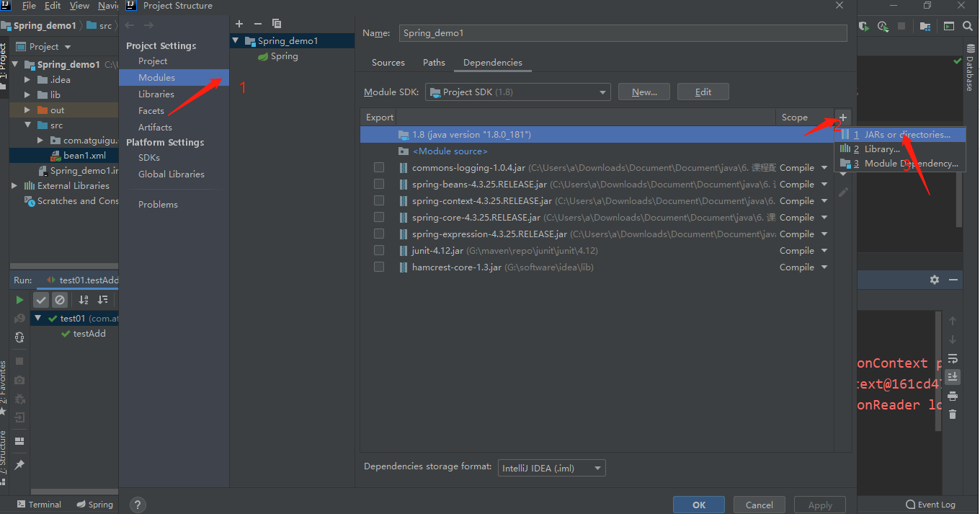Click the trash clear all icon in console
Screen dimensions: 980x514
953,415
